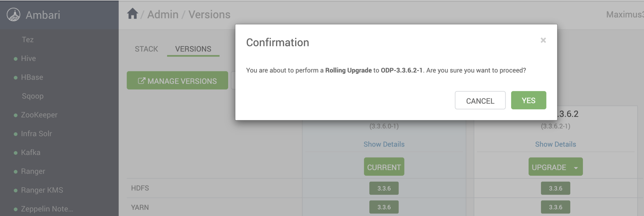
Task: Select the VERSIONS tab
Action: 193,49
